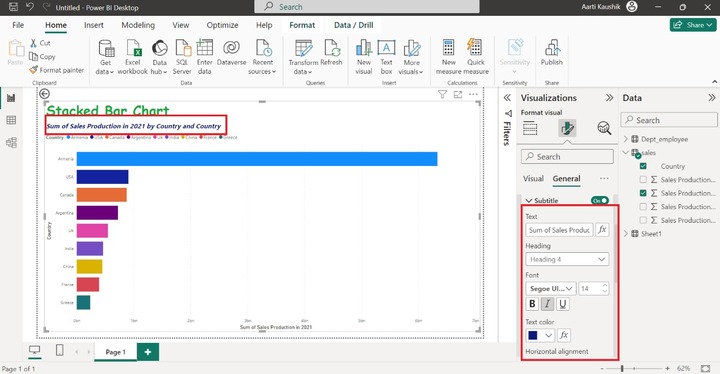Open the fx button next to subtitle text

(602, 230)
